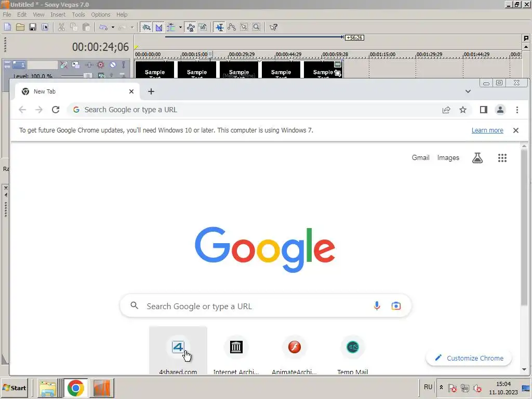Reload the Chrome page
Screen dimensions: 532x399
[56, 110]
